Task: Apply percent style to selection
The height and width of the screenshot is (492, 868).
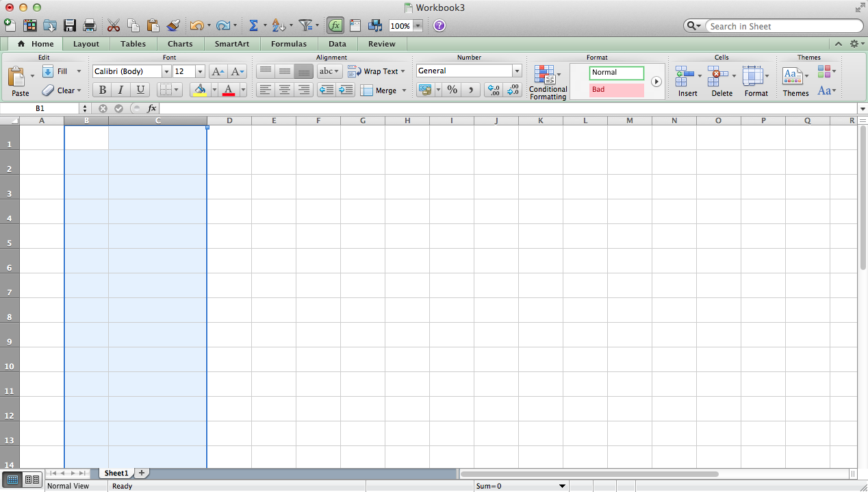Action: click(x=452, y=90)
